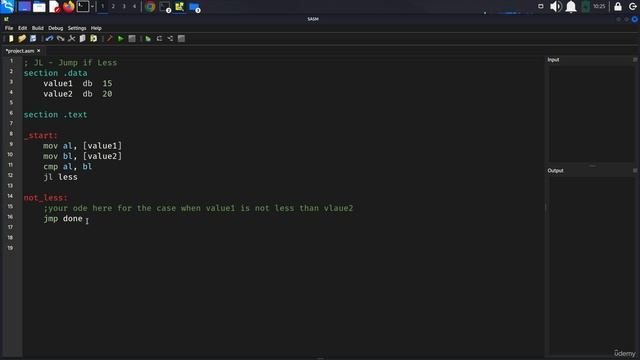Click the Chrome taskbar window icon
The width and height of the screenshot is (640, 360).
150,7
